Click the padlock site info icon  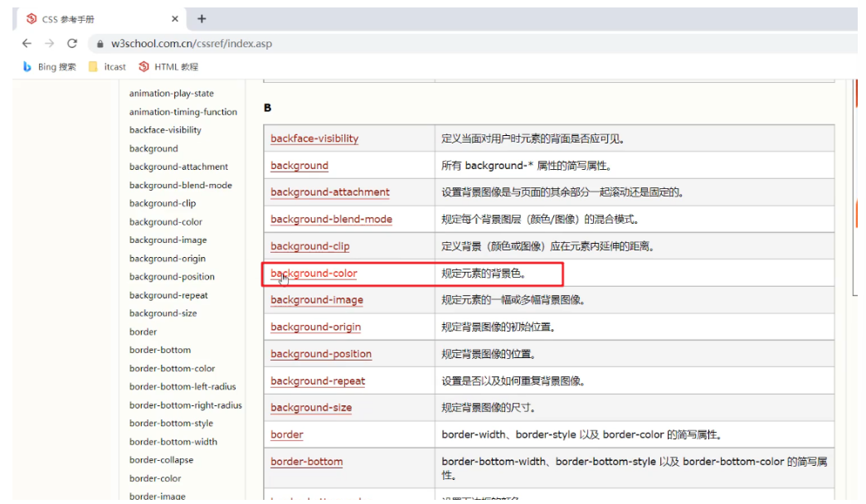pyautogui.click(x=100, y=44)
